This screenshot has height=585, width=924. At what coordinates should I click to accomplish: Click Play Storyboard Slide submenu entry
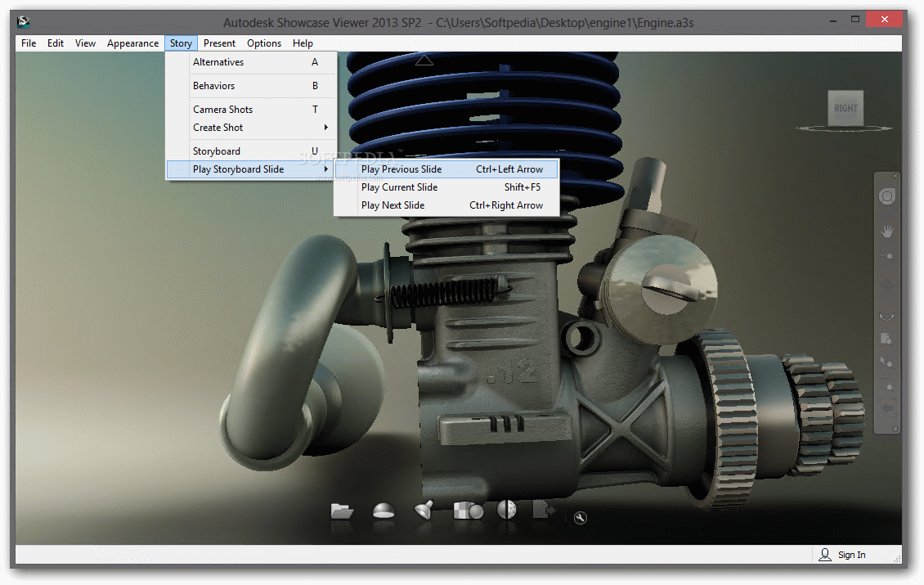coord(250,169)
